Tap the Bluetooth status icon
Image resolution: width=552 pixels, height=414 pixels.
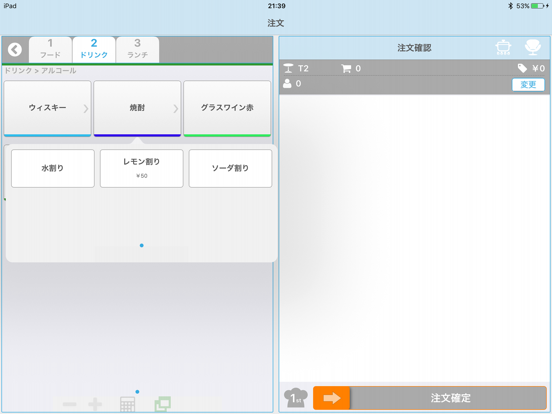pyautogui.click(x=510, y=6)
